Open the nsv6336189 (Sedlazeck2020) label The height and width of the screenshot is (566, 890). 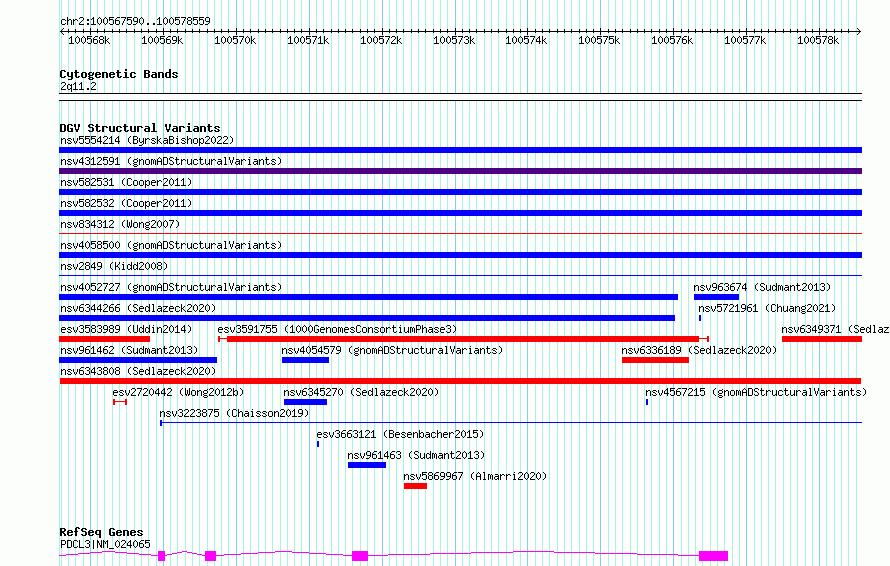pyautogui.click(x=699, y=350)
